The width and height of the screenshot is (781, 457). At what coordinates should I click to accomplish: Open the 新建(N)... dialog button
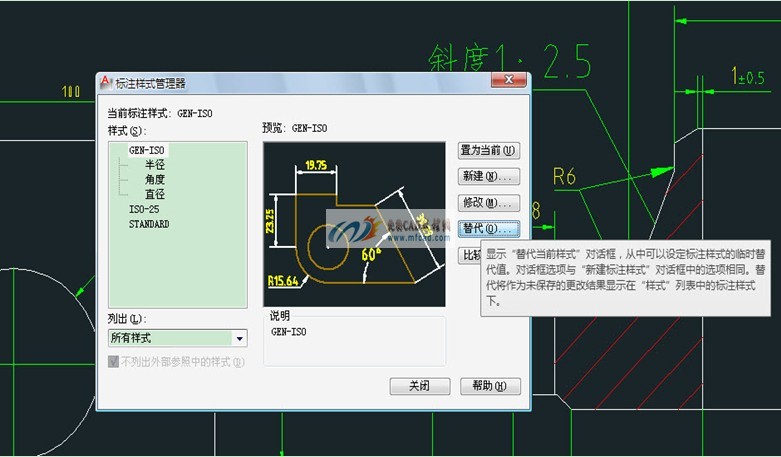(x=489, y=176)
